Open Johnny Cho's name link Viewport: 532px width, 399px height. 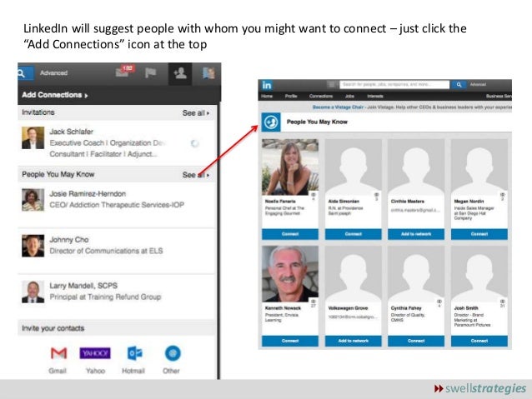tap(69, 240)
